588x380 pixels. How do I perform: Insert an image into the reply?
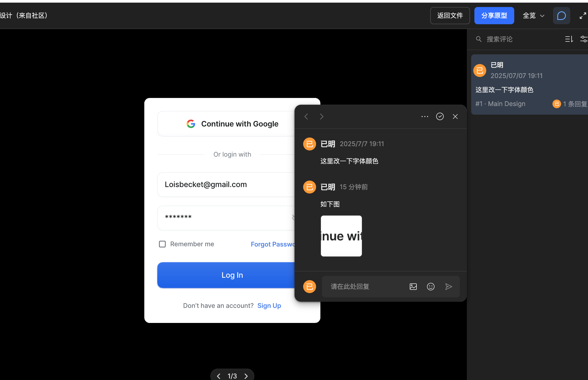413,287
